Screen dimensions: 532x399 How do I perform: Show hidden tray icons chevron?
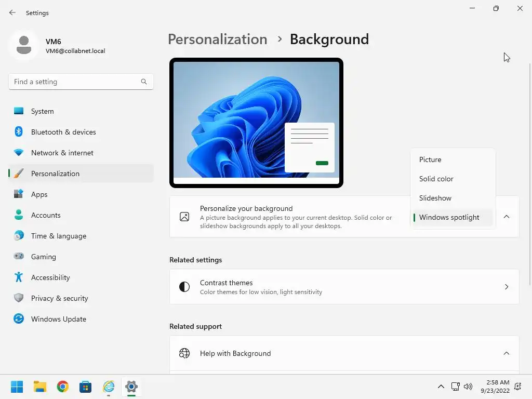coord(441,387)
